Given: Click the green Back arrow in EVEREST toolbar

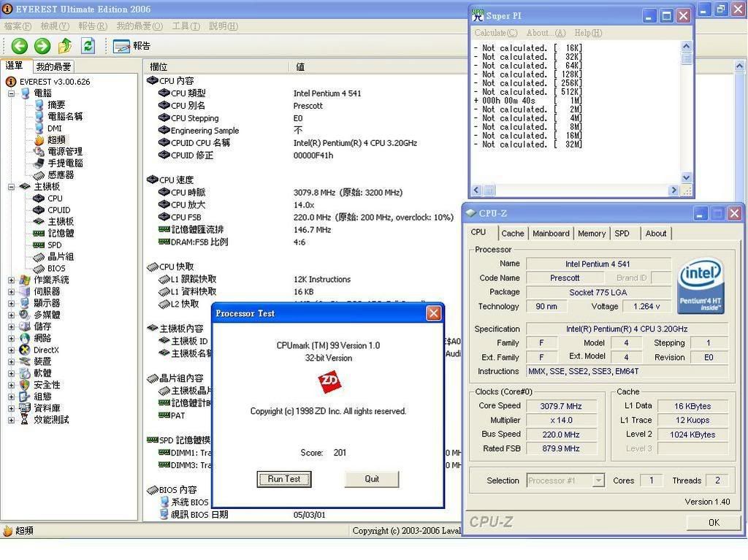Looking at the screenshot, I should (20, 46).
